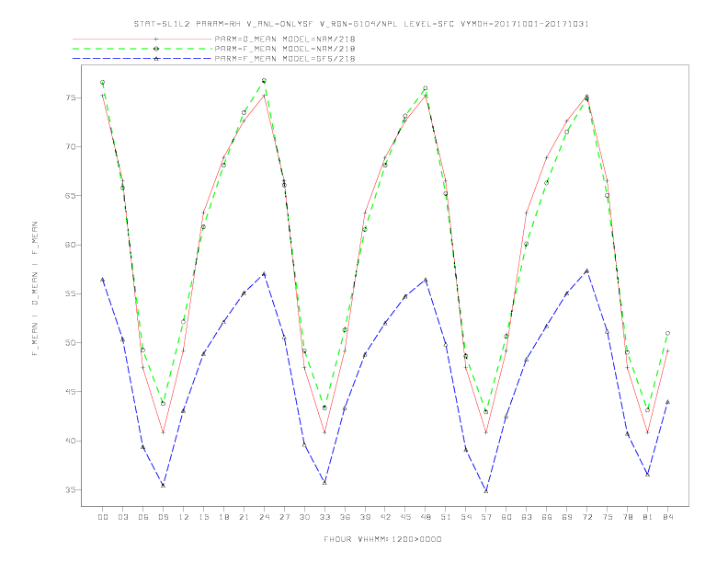
Task: Click the plus marker on red legend line
Action: click(x=156, y=39)
